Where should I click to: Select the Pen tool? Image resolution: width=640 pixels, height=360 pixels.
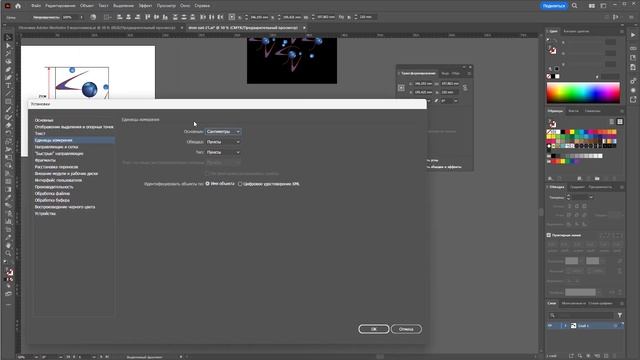pos(8,69)
